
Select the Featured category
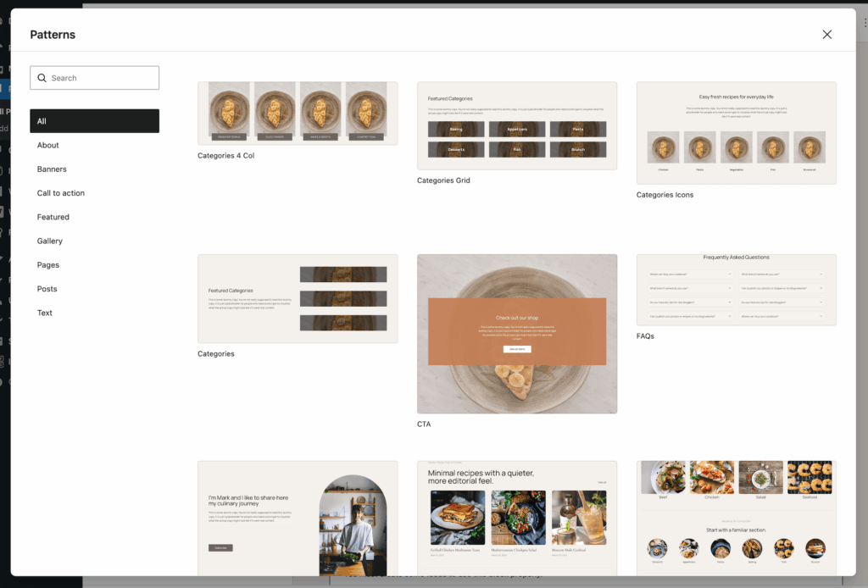(x=53, y=217)
